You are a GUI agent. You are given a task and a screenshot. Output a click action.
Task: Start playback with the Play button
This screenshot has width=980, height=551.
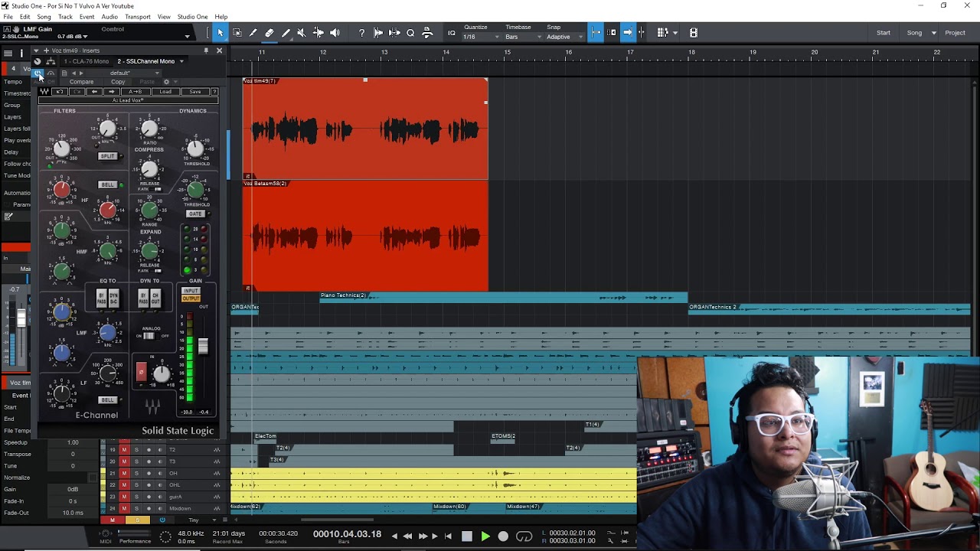pyautogui.click(x=485, y=536)
